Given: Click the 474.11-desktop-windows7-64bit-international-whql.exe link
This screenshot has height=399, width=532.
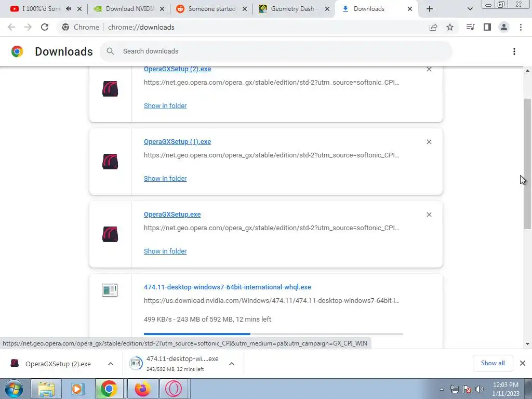Looking at the screenshot, I should point(228,287).
